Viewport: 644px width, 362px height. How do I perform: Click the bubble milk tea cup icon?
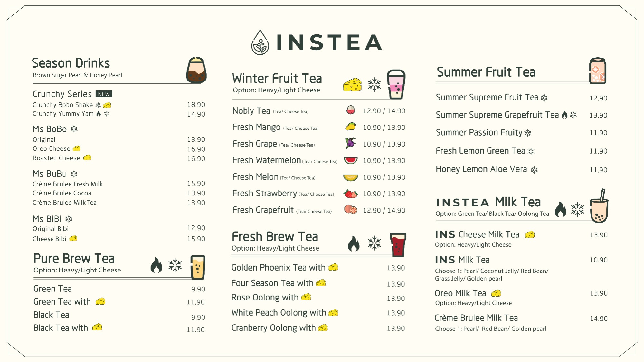[599, 206]
